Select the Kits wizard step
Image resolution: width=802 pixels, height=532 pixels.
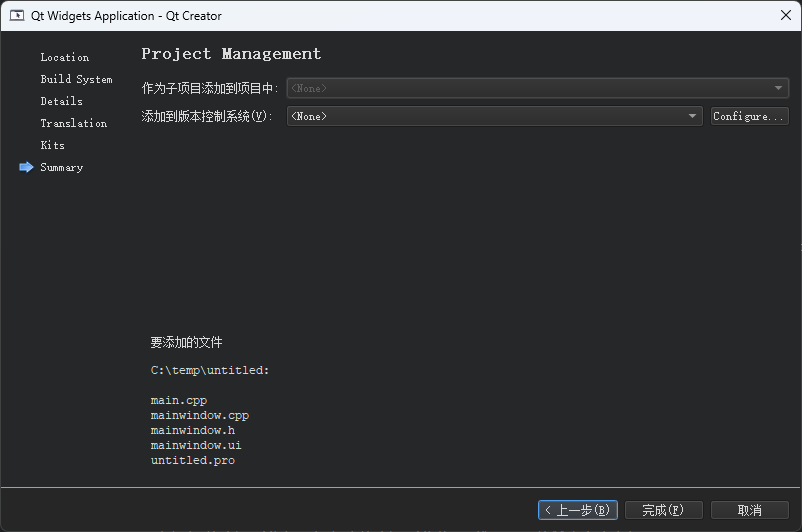pyautogui.click(x=52, y=145)
